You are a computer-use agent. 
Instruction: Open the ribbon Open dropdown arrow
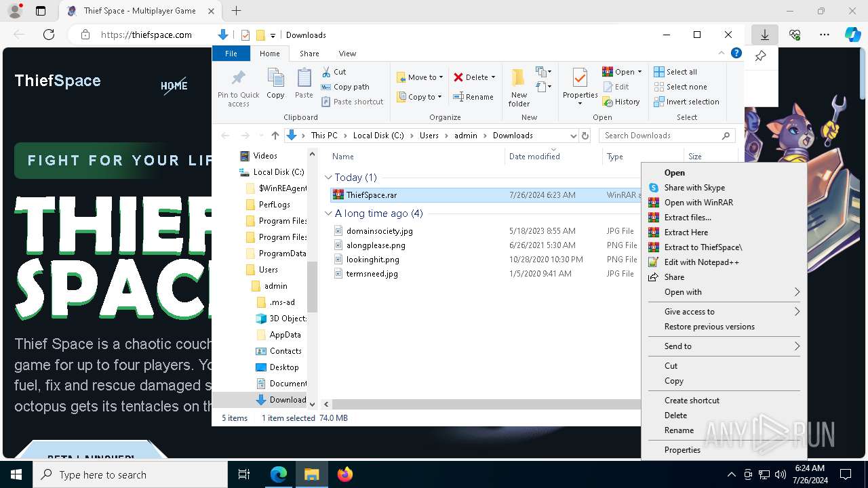pyautogui.click(x=639, y=72)
